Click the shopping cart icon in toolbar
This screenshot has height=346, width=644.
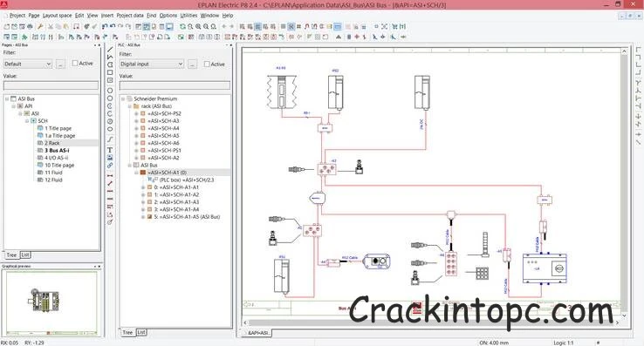pyautogui.click(x=394, y=27)
